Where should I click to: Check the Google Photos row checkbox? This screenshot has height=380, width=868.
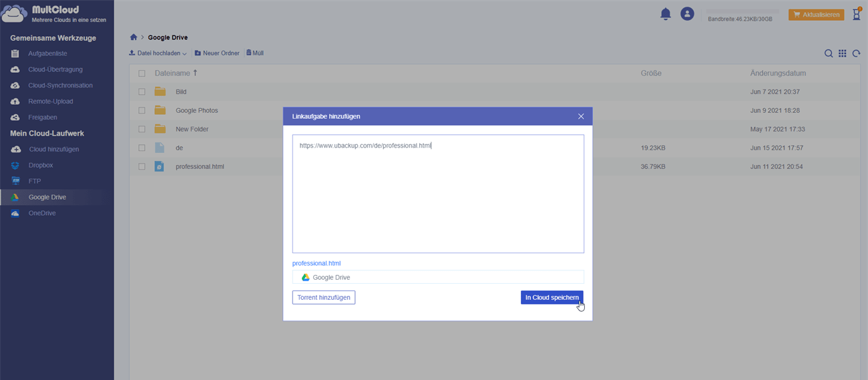142,110
